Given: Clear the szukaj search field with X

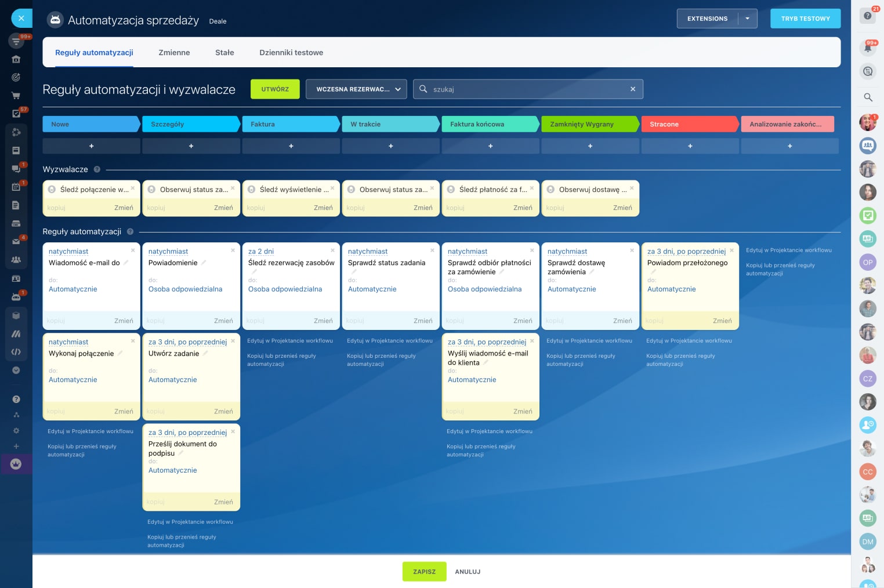Looking at the screenshot, I should (x=633, y=89).
